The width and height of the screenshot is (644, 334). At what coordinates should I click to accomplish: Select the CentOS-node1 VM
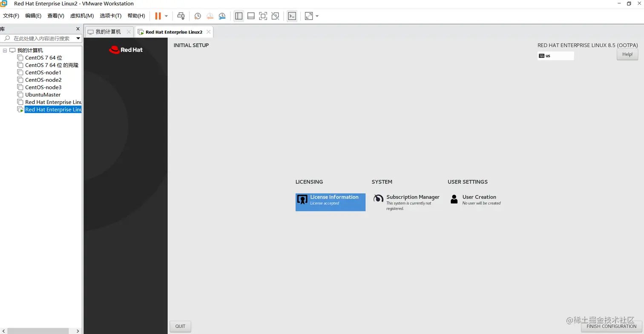tap(43, 72)
